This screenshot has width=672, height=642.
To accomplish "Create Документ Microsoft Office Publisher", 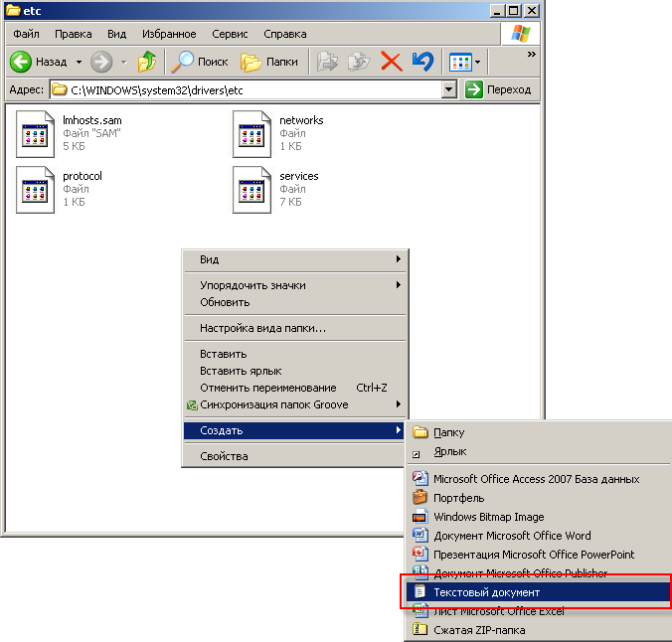I will [x=539, y=573].
